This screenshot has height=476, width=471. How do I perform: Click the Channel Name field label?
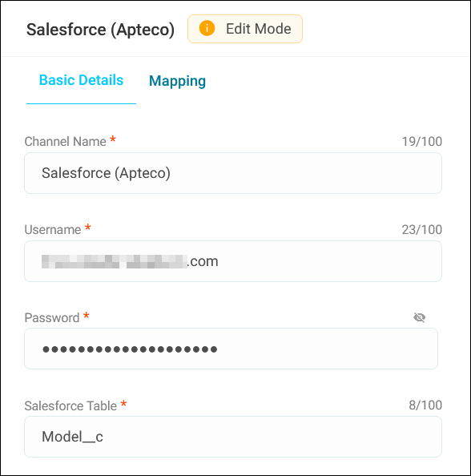pyautogui.click(x=65, y=142)
